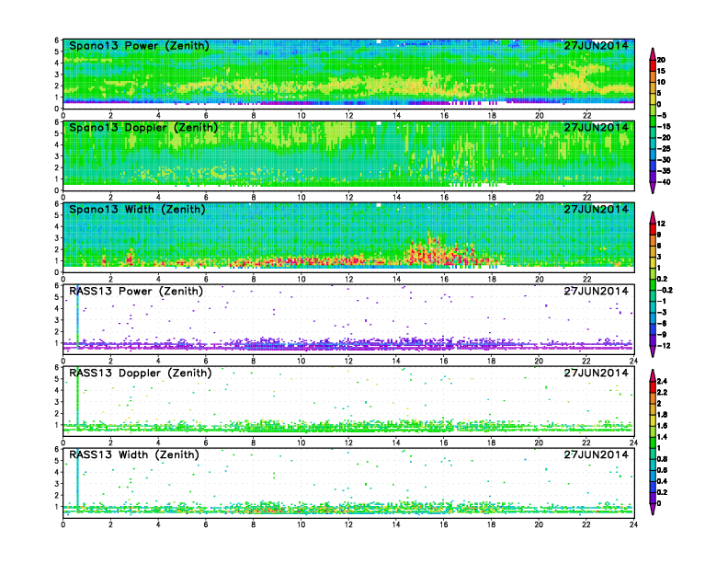Click the 27JUN2014 date in RASS13 Doppler panel
Viewport: 728px width, 563px height.
click(597, 373)
